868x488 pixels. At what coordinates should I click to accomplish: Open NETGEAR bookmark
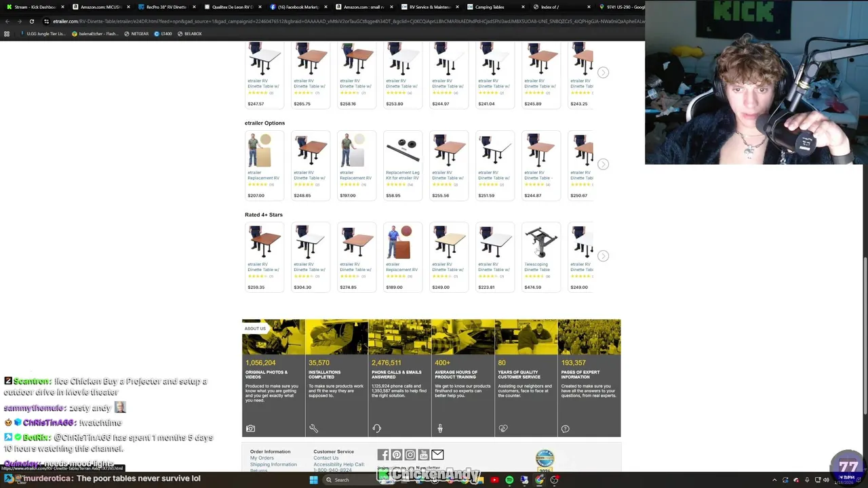point(136,34)
